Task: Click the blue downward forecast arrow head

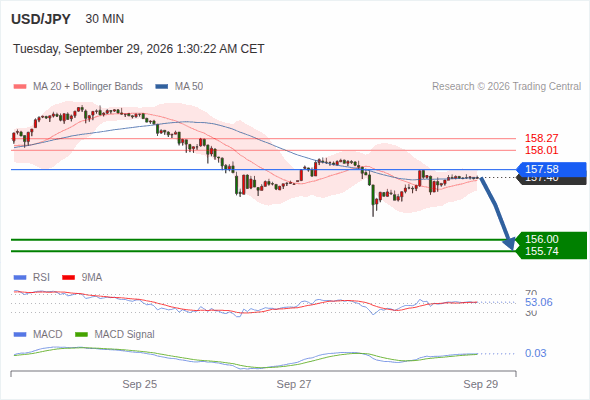Action: [509, 243]
